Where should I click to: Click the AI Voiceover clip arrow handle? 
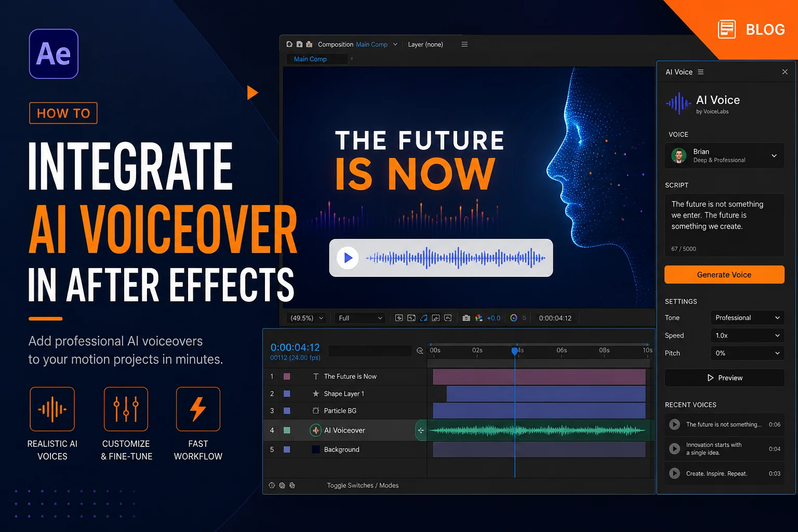421,430
